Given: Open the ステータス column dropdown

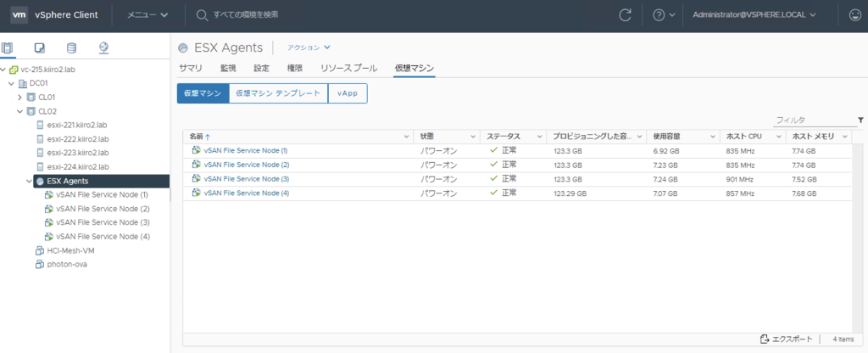Looking at the screenshot, I should (539, 137).
